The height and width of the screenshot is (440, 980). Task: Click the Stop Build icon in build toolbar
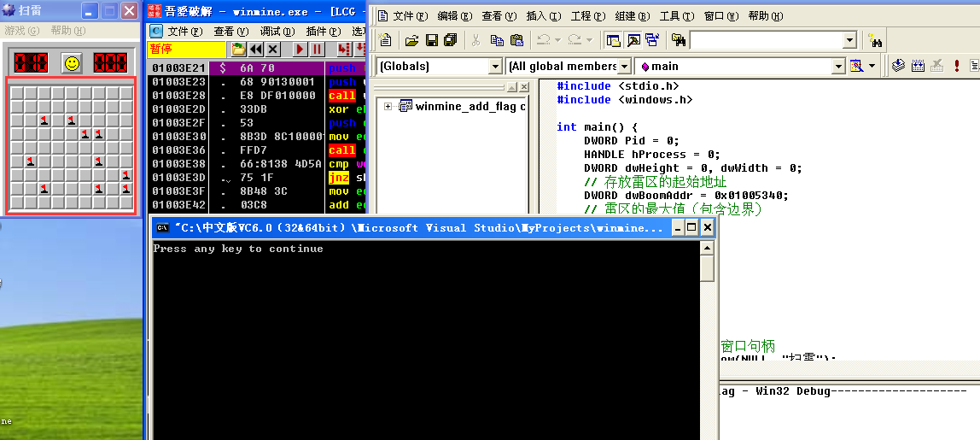(x=936, y=66)
